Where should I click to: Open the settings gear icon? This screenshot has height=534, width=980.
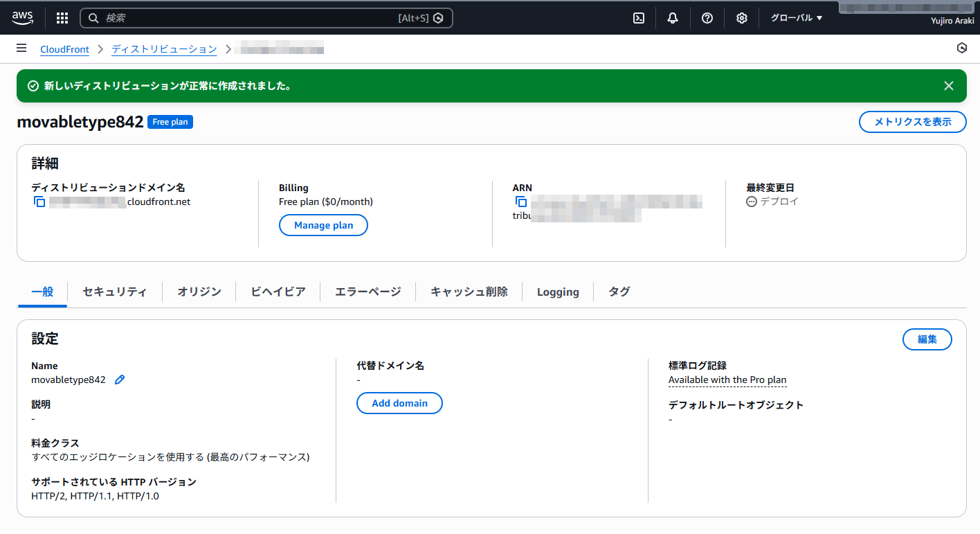[742, 18]
